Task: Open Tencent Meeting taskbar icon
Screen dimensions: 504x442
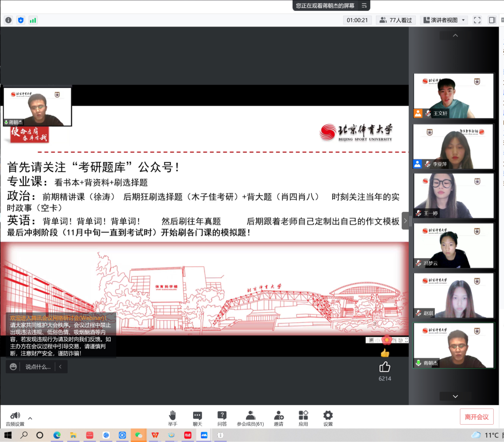Action: point(204,435)
